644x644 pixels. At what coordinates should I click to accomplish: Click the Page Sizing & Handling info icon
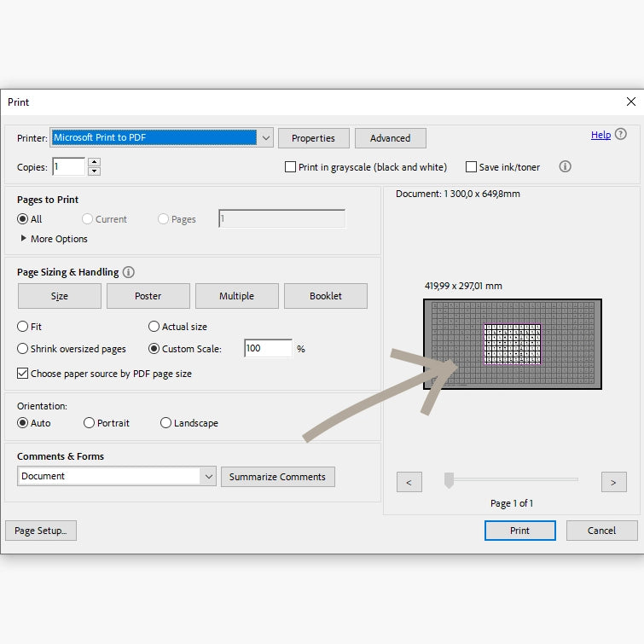tap(129, 272)
